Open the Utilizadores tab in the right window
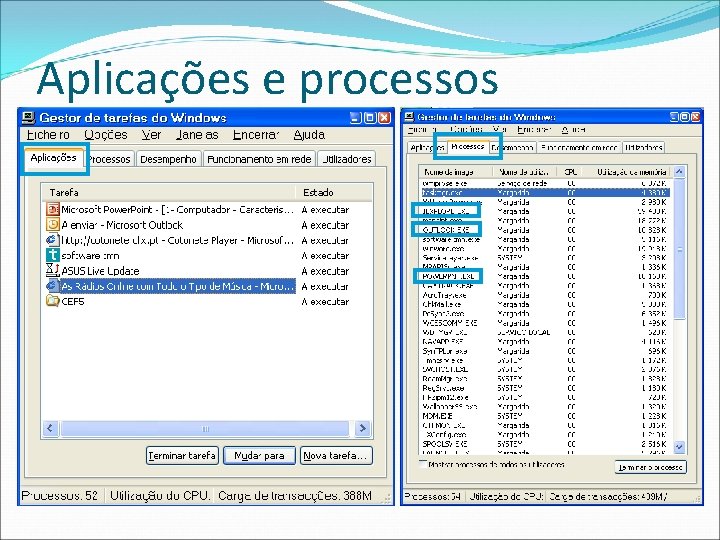Image resolution: width=720 pixels, height=540 pixels. 643,147
